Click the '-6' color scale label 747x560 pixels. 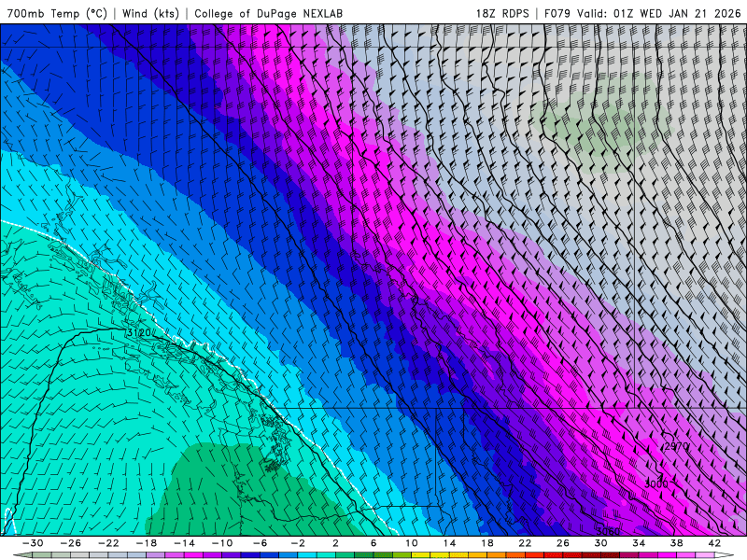pos(260,543)
